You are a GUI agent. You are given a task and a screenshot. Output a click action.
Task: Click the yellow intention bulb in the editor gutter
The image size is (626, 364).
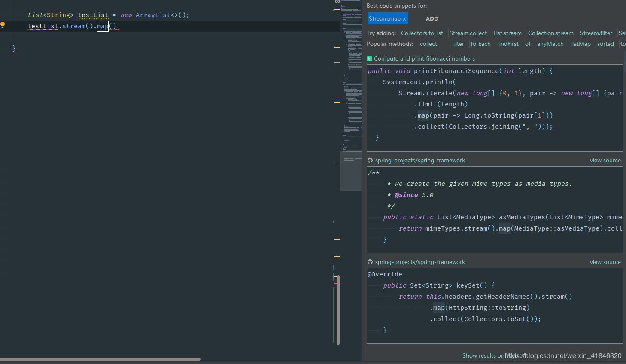coord(3,25)
